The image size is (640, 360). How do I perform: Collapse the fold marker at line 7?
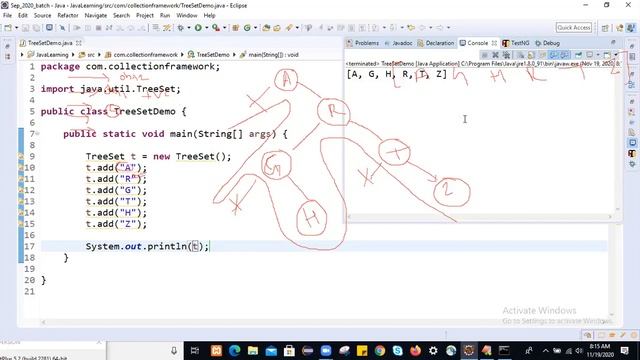pyautogui.click(x=38, y=134)
